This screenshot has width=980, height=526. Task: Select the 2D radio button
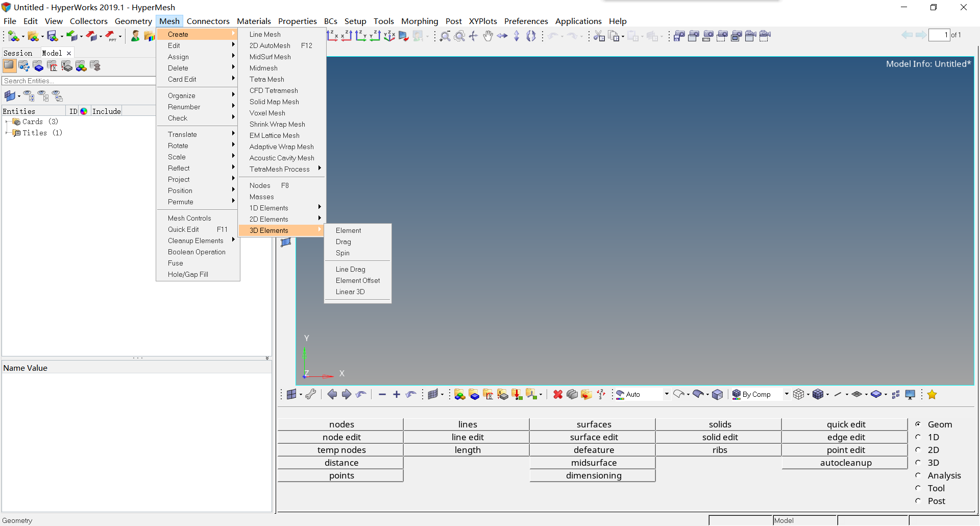point(918,450)
